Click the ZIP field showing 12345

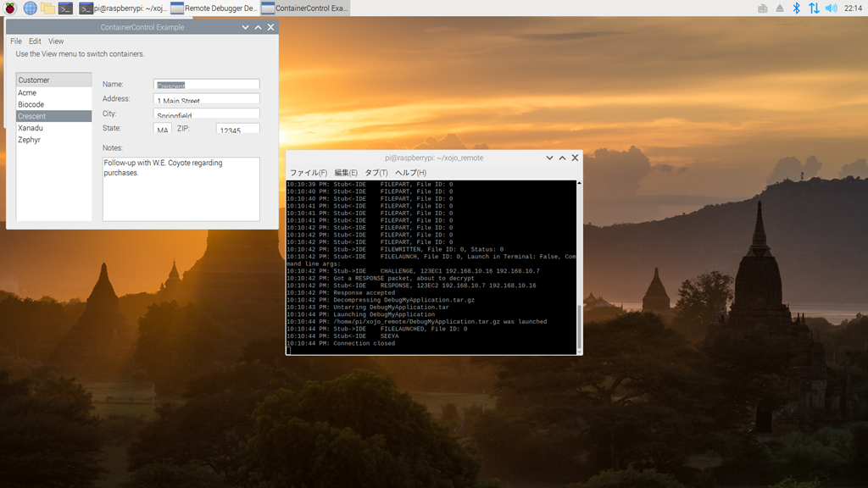pyautogui.click(x=237, y=129)
